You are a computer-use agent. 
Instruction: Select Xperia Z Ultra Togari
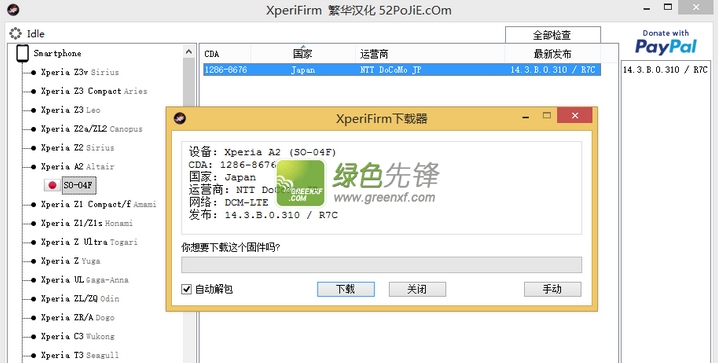[x=89, y=242]
